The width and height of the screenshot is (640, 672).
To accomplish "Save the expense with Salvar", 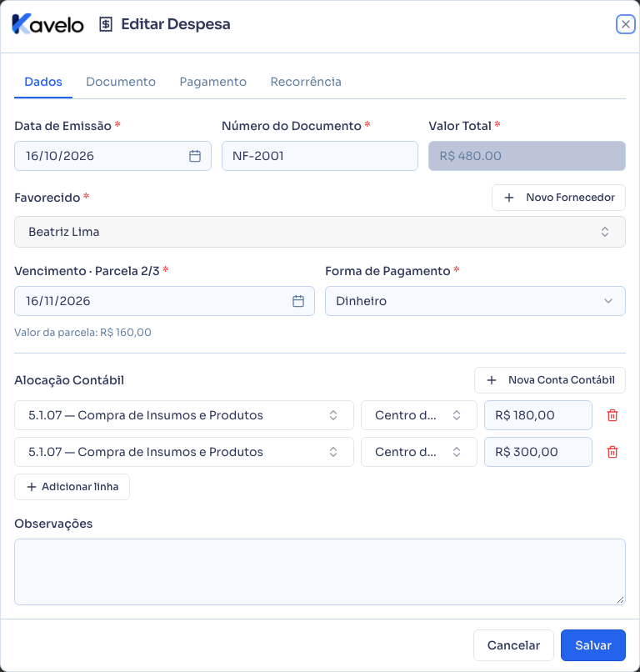I will click(x=593, y=645).
